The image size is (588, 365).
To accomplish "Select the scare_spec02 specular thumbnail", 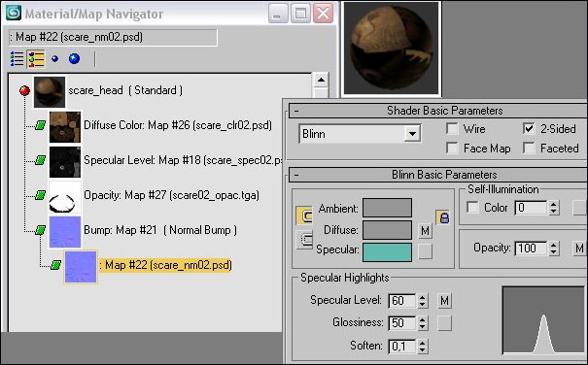I will click(65, 162).
